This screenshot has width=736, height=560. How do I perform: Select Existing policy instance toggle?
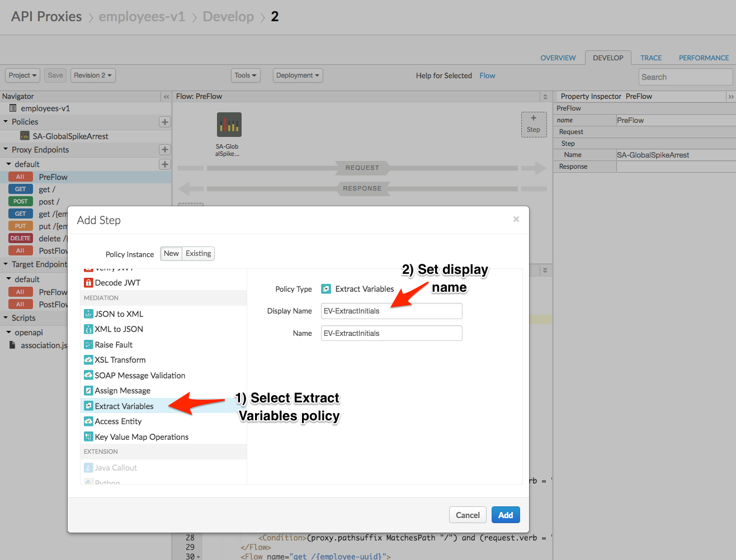[x=199, y=254]
